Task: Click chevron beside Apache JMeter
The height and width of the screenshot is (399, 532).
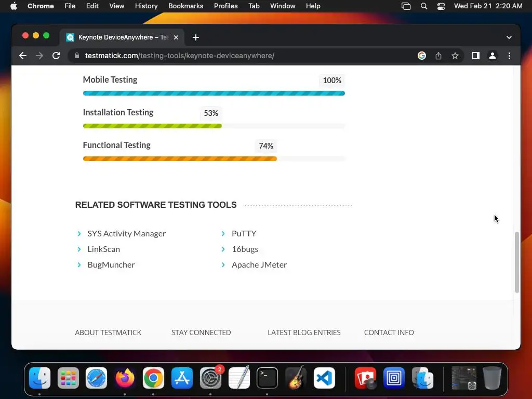Action: click(x=223, y=264)
